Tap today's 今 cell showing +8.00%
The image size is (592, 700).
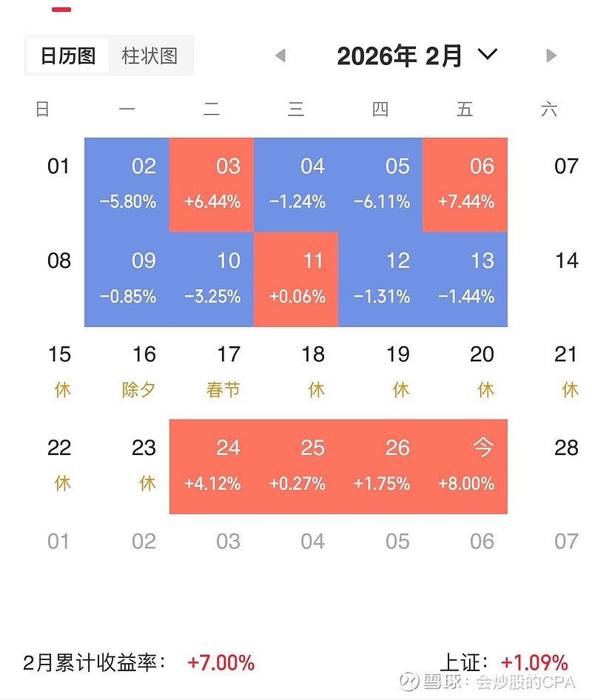tap(465, 466)
